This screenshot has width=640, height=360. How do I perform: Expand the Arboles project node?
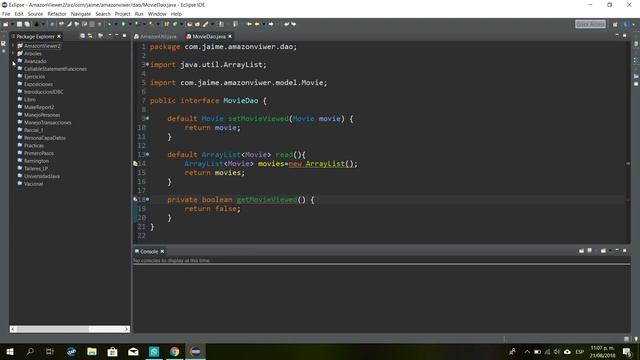pyautogui.click(x=13, y=53)
